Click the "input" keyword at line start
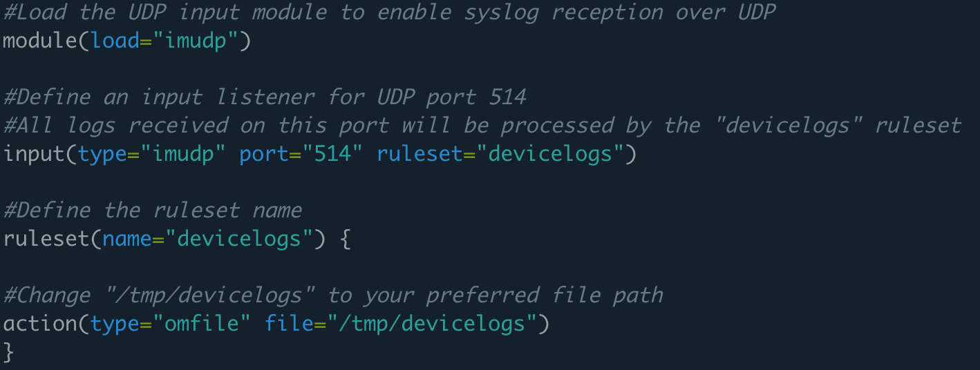Screen dimensions: 980x370 pos(34,153)
